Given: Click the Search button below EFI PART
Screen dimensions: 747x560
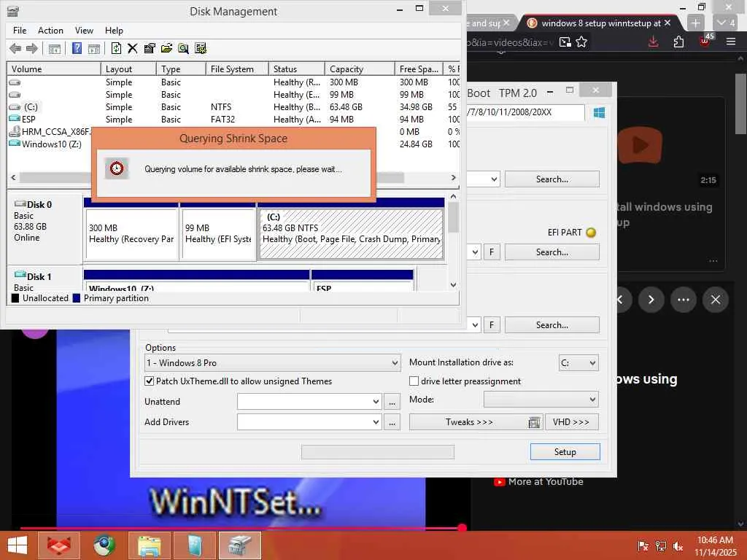Looking at the screenshot, I should click(551, 252).
